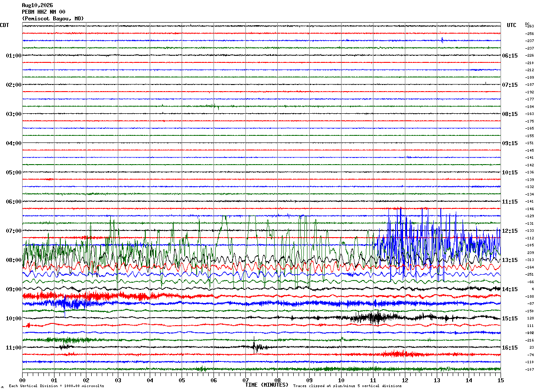Screen dimensions: 536x392
Task: Click the Pemiscot Bayou, MO location text
Action: coord(53,19)
